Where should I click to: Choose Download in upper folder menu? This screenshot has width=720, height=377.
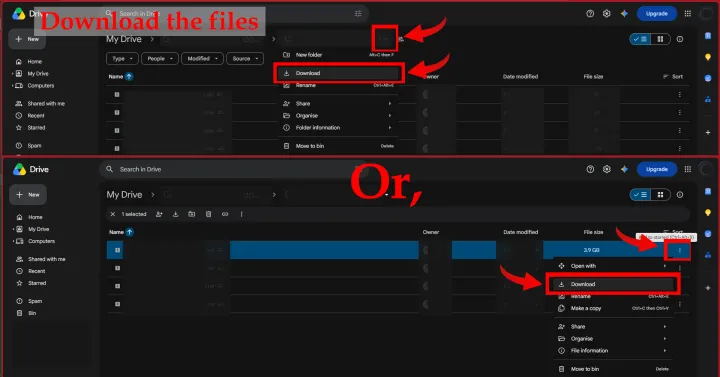pyautogui.click(x=338, y=73)
